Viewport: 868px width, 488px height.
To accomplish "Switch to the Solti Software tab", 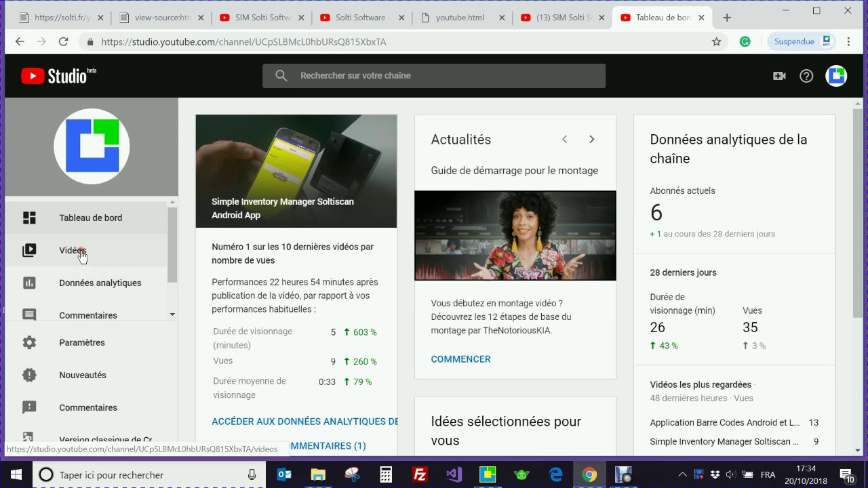I will (361, 18).
